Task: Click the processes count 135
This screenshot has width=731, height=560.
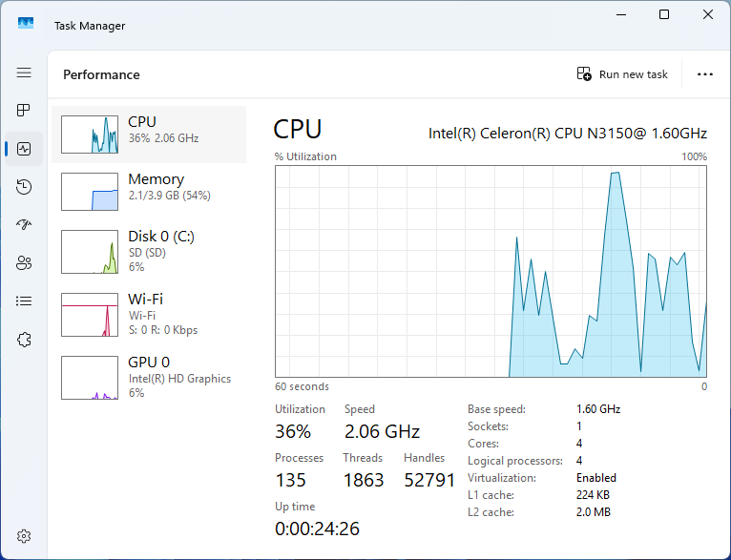Action: click(290, 480)
